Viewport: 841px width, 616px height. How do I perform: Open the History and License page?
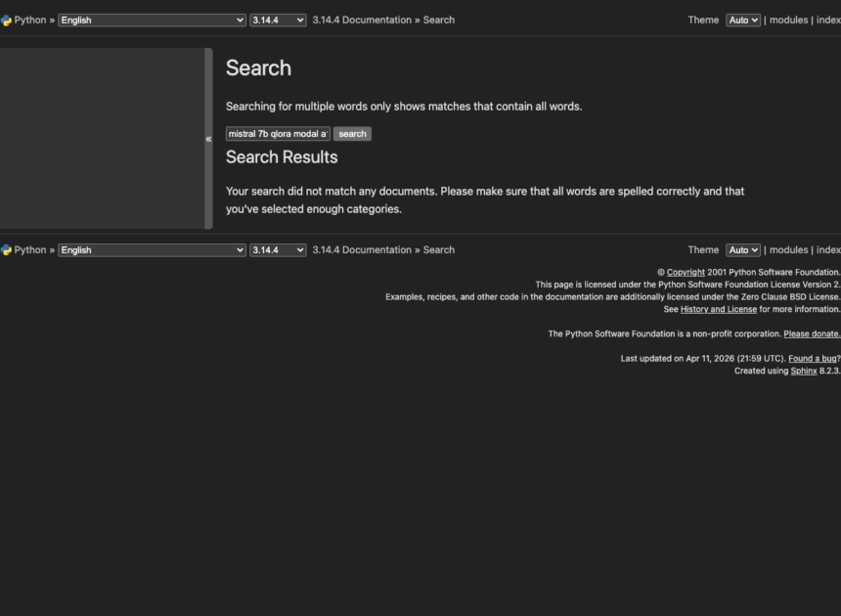coord(719,309)
